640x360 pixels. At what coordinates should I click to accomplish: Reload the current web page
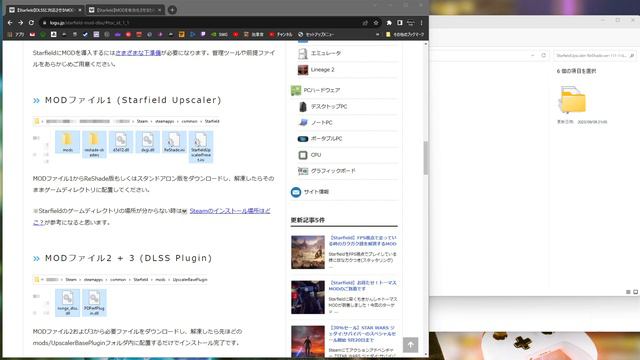coord(31,23)
